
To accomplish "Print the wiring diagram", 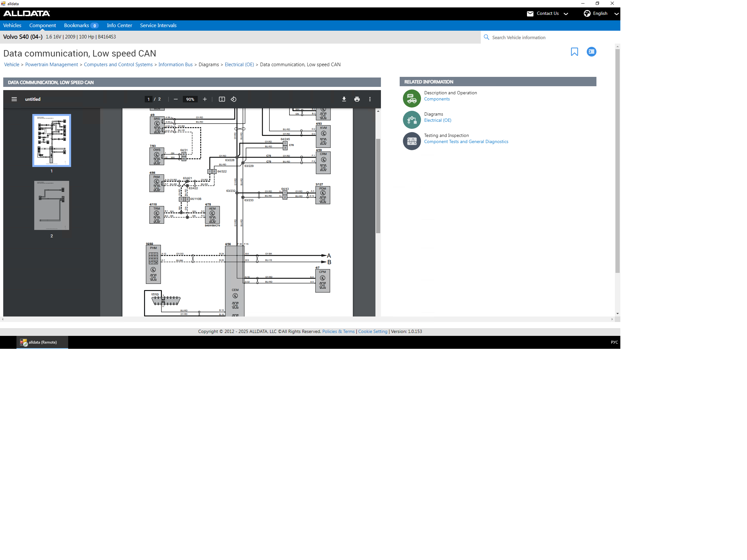I will 357,99.
